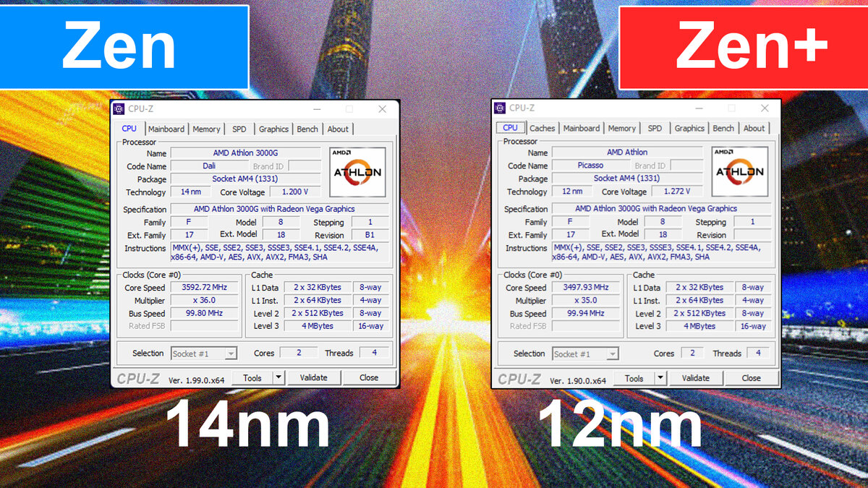Open Memory tab in left CPU-Z window
Screen dimensions: 868x488
tap(206, 129)
